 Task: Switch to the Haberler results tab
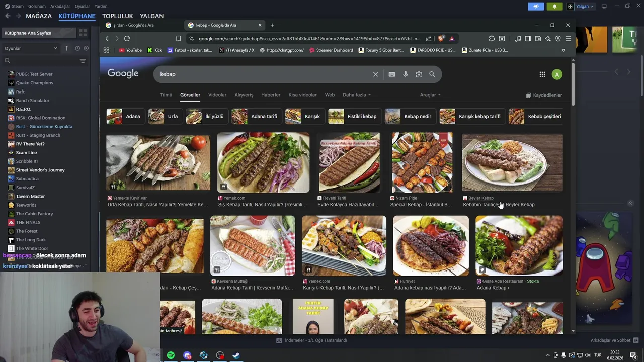pos(271,95)
